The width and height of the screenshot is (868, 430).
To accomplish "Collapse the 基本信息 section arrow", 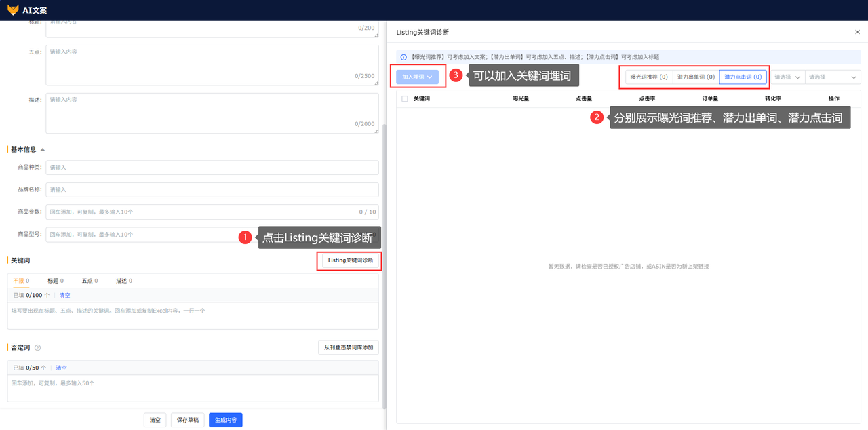I will pos(43,149).
